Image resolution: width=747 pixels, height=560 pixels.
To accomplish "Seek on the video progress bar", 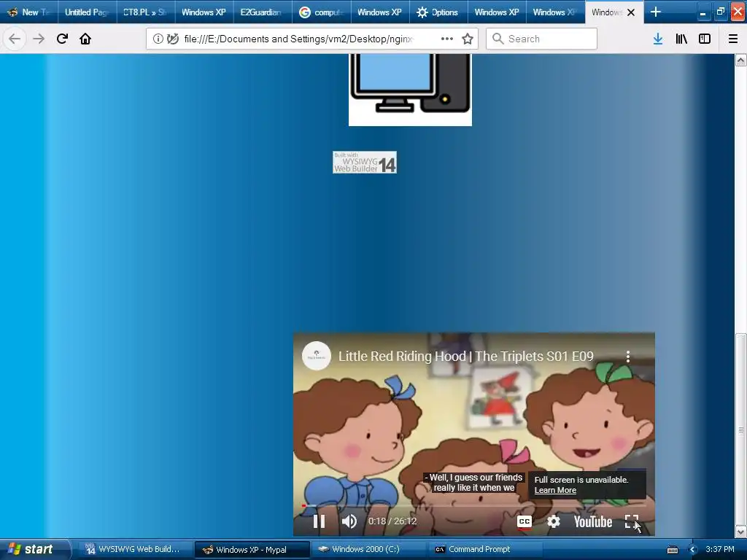I will point(474,506).
